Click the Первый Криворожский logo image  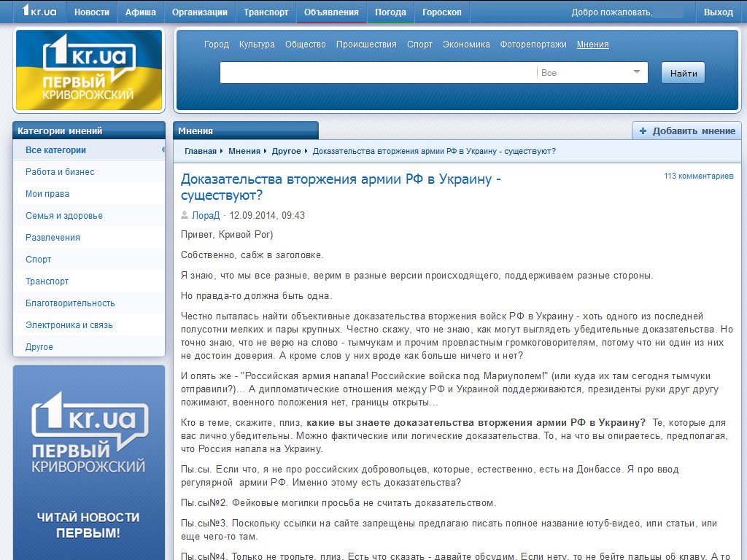pyautogui.click(x=88, y=69)
